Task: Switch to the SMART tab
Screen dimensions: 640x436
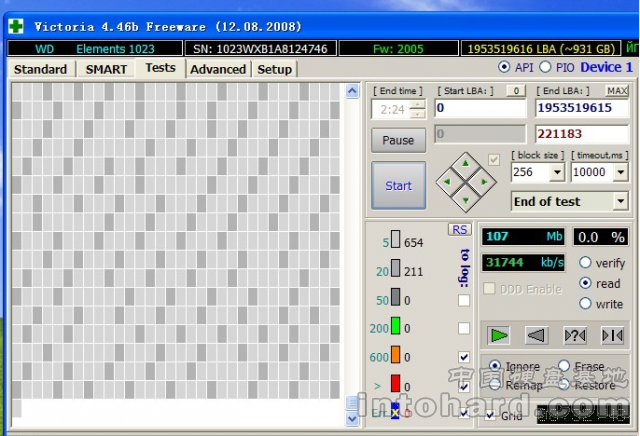Action: coord(106,69)
